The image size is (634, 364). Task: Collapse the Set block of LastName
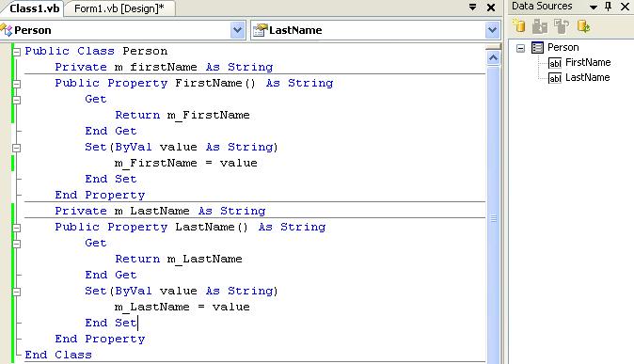[17, 292]
